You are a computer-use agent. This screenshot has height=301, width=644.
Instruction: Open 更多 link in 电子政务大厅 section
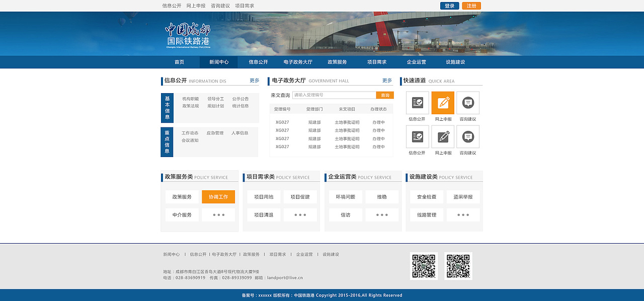386,80
